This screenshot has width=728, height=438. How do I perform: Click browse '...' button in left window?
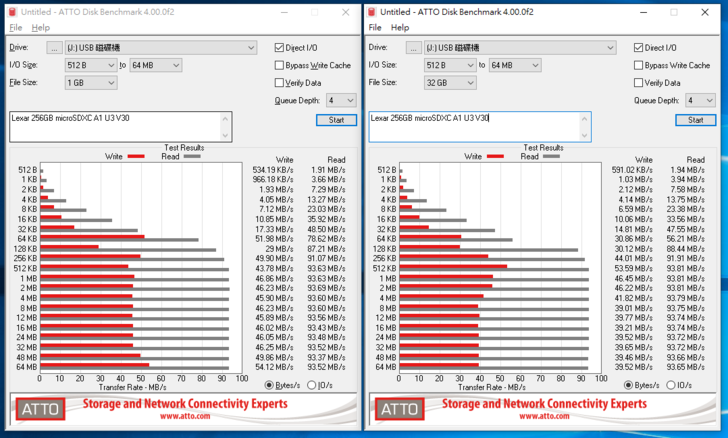[x=54, y=48]
